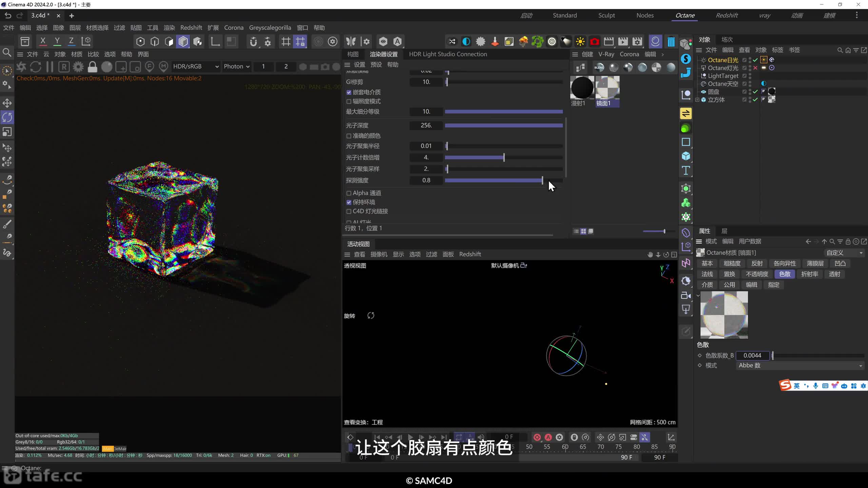Screen dimensions: 868x488
Task: Open the 透射 material tab
Action: click(834, 274)
